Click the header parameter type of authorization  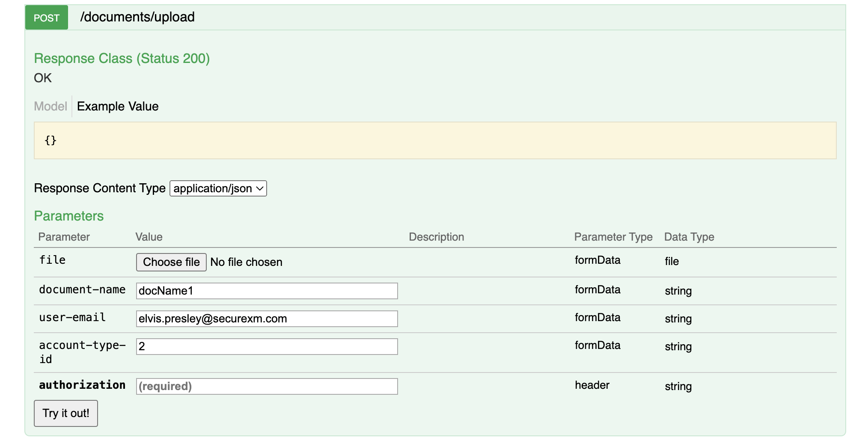pos(592,385)
